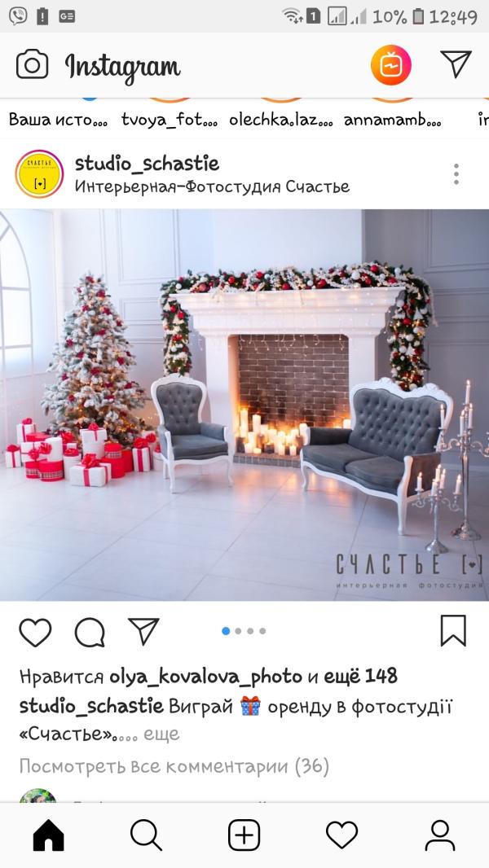Open studio_schastie username in post header
Image resolution: width=489 pixels, height=868 pixels.
click(148, 164)
